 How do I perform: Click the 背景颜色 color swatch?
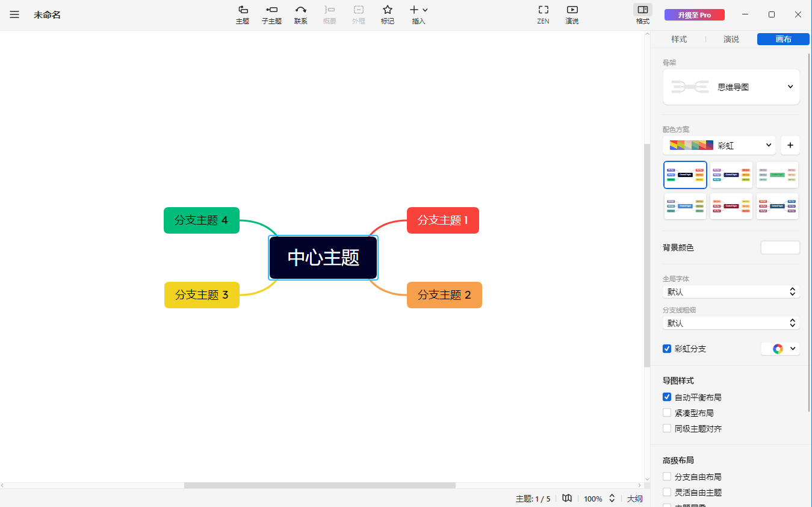tap(779, 247)
